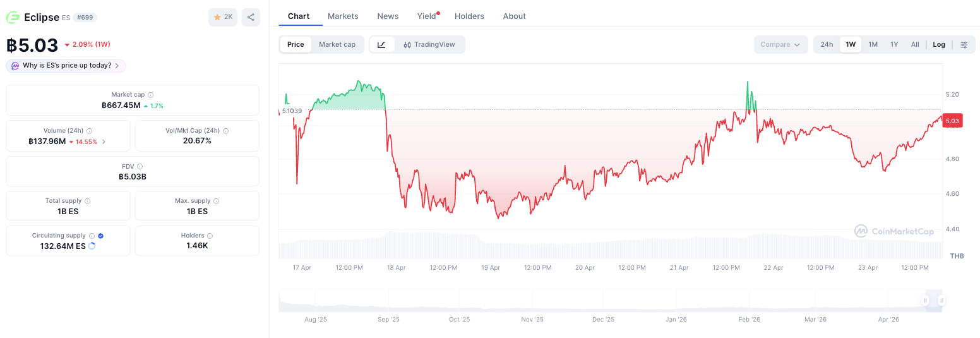The image size is (980, 338).
Task: Click Sep '25 on the range timeline
Action: 388,320
